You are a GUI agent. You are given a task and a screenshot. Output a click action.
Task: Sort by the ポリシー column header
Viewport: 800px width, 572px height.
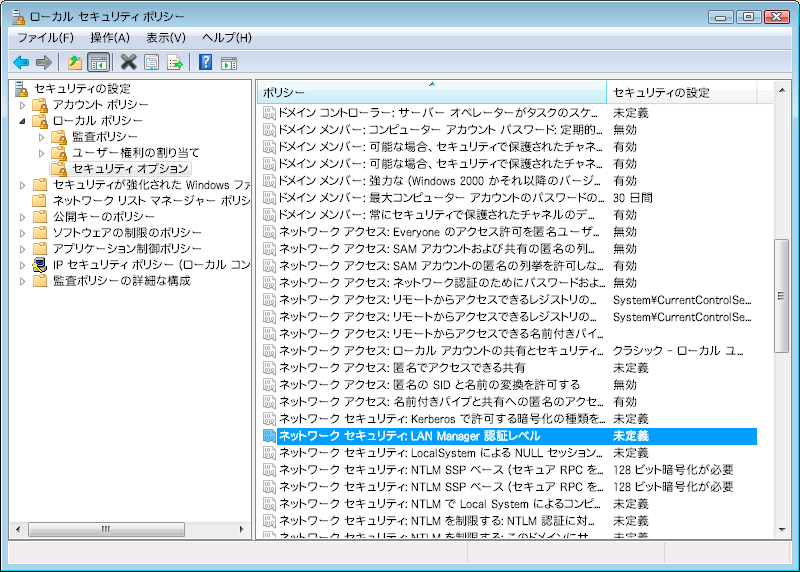(430, 92)
